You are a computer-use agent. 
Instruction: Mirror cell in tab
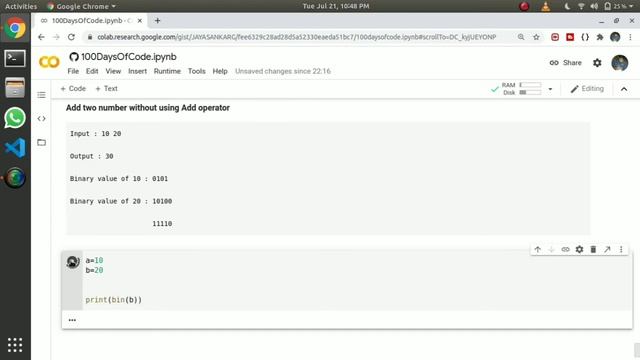tap(607, 249)
